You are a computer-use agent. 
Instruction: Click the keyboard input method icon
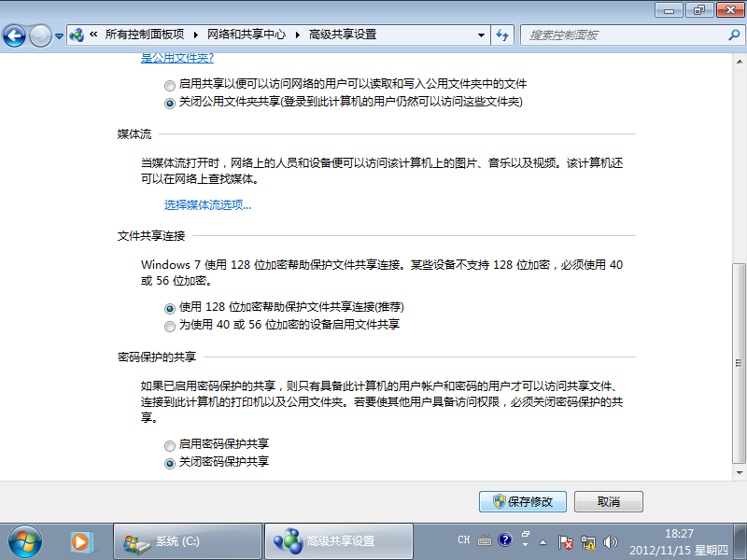pyautogui.click(x=485, y=540)
